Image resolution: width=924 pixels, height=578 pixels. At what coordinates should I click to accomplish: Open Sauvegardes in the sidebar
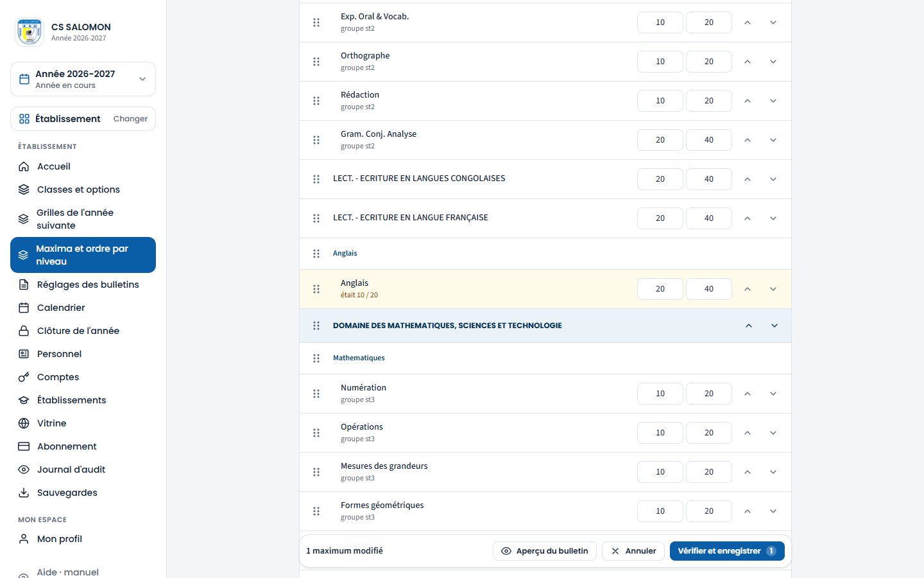(83, 493)
